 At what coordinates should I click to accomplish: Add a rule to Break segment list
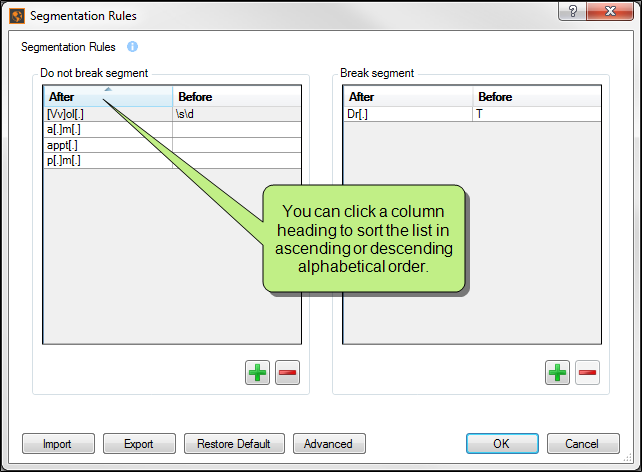[557, 373]
